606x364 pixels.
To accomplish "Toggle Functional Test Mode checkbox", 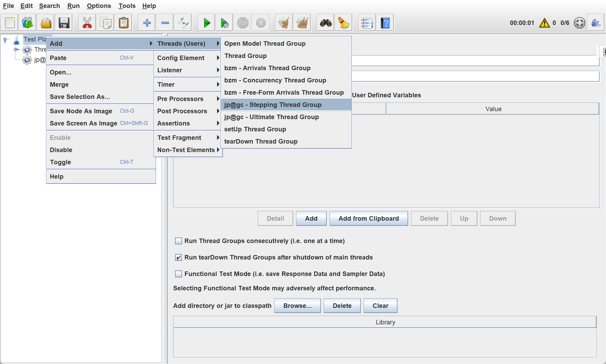I will [179, 274].
